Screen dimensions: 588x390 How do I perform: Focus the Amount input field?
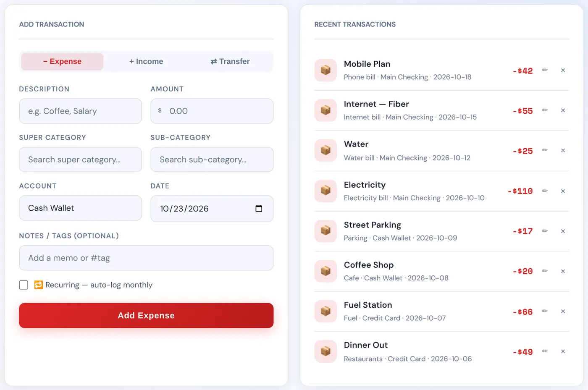pyautogui.click(x=212, y=111)
